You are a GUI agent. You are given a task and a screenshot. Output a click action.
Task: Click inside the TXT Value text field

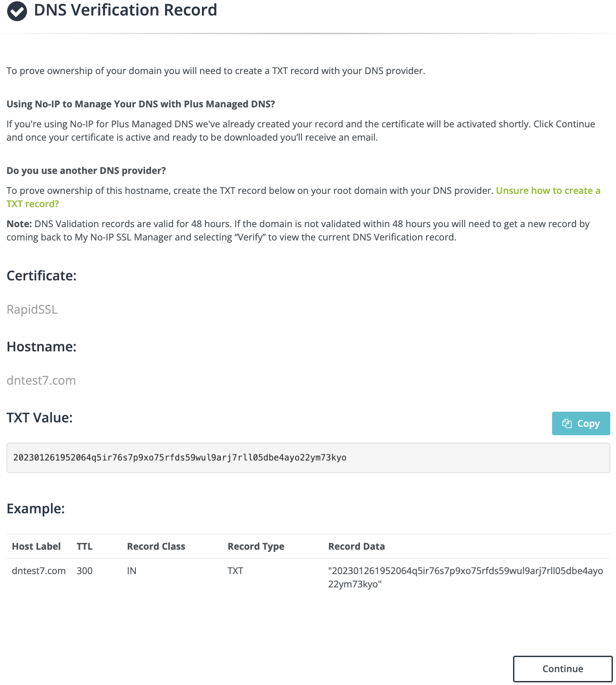(308, 457)
